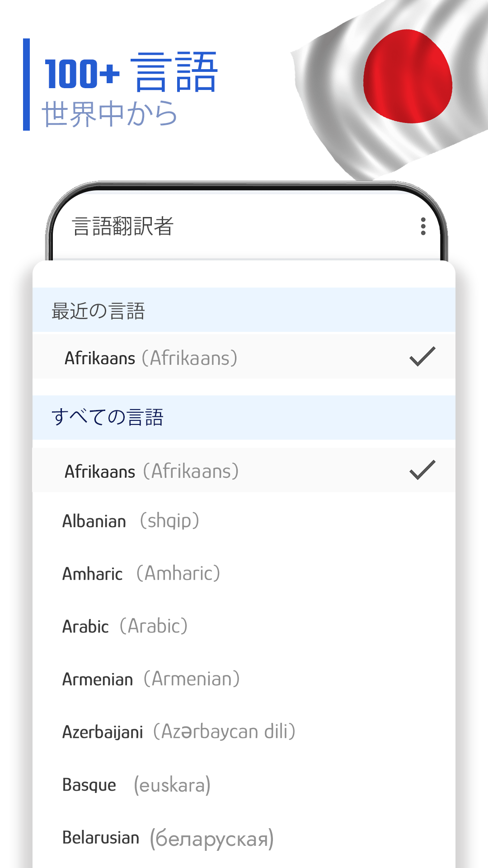Click the 最近の言語 section header
The width and height of the screenshot is (488, 868).
tap(244, 310)
